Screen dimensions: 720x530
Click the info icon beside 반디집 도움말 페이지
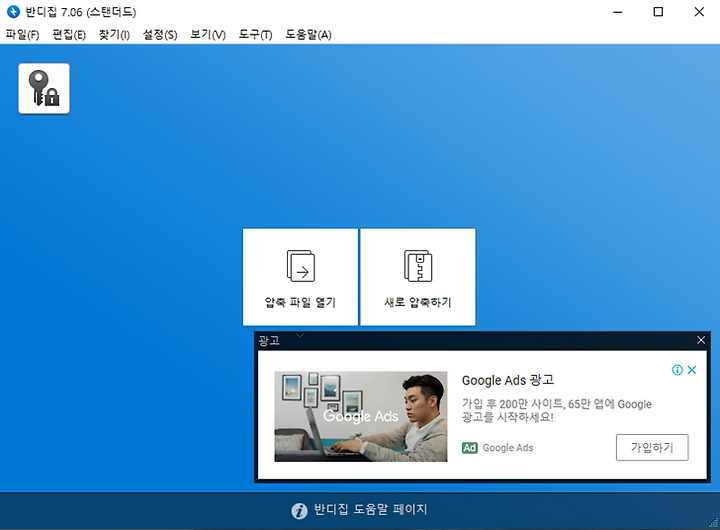pos(299,511)
